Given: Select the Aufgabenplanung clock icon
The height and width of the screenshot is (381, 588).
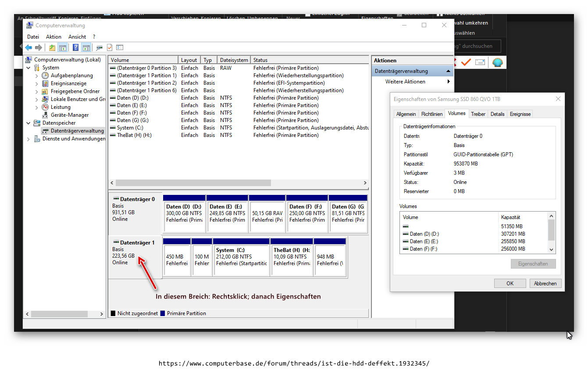Looking at the screenshot, I should [x=45, y=75].
